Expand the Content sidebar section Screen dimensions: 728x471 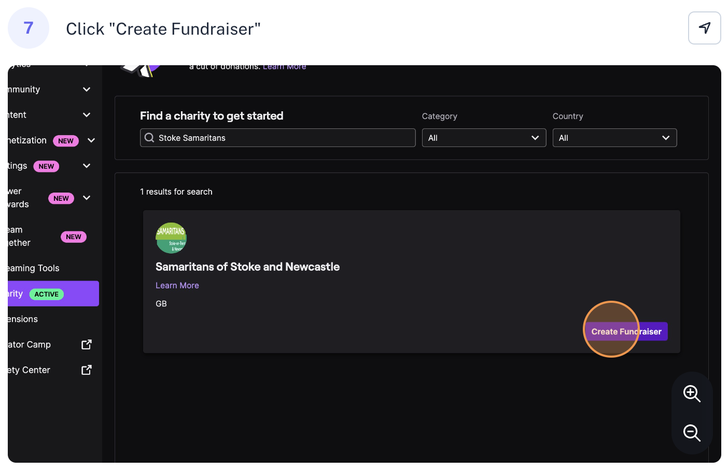point(86,115)
